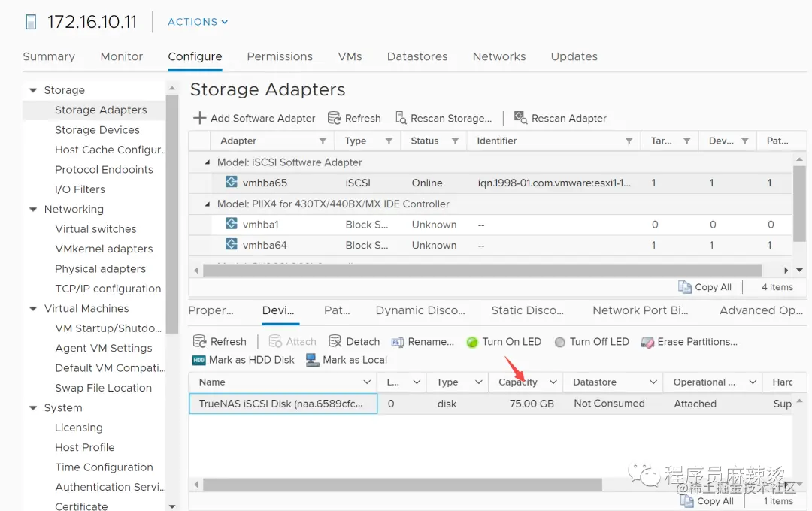Open VMkernel adapters settings
The image size is (812, 511).
click(x=104, y=249)
